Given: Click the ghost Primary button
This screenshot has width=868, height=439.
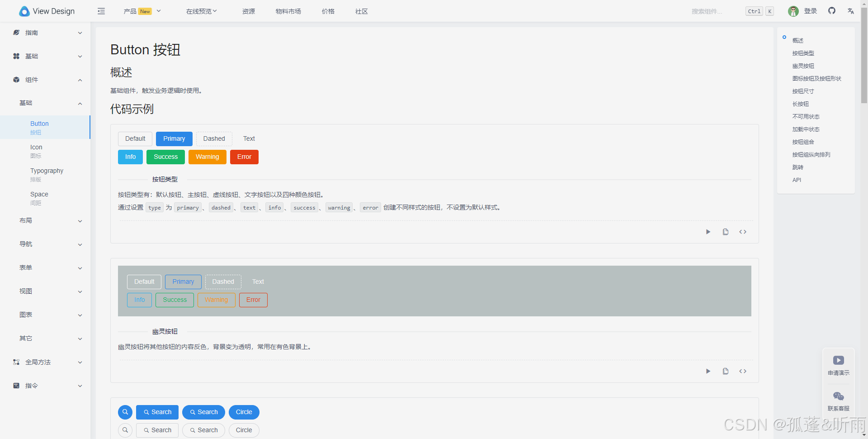Looking at the screenshot, I should click(x=183, y=282).
